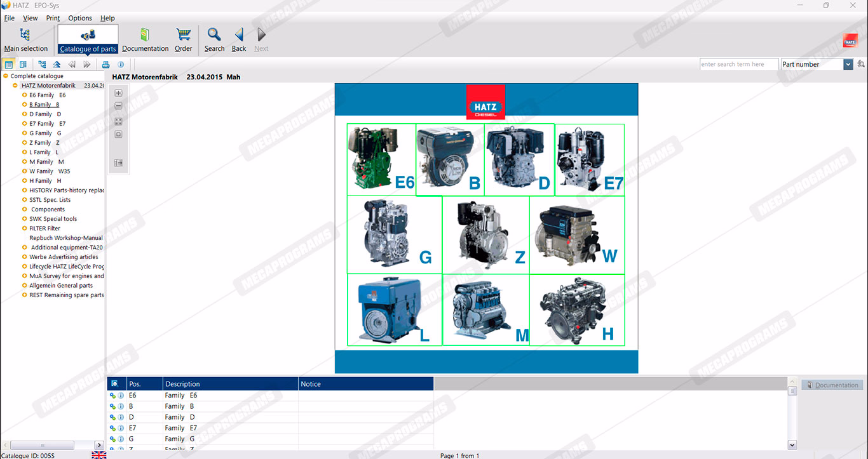Screen dimensions: 868x459
Task: Open the Options menu
Action: [x=80, y=18]
